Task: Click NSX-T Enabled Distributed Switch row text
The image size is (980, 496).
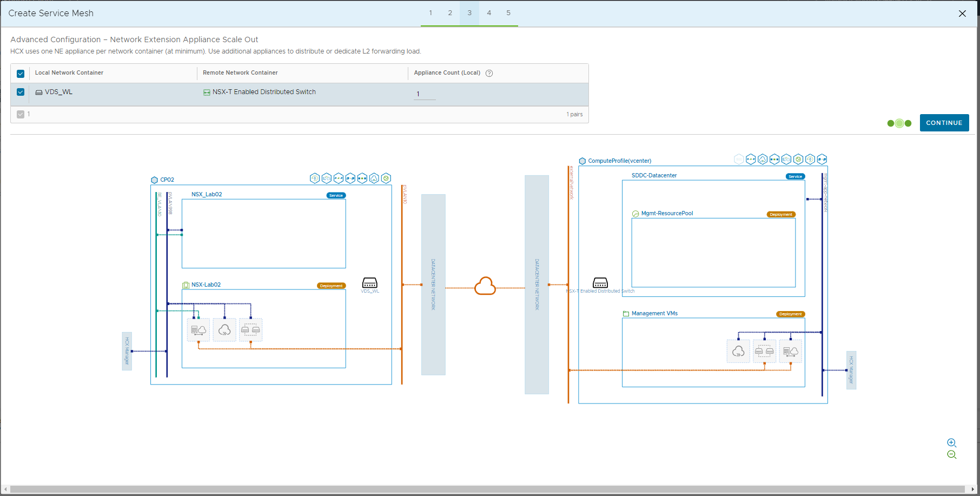Action: 264,92
